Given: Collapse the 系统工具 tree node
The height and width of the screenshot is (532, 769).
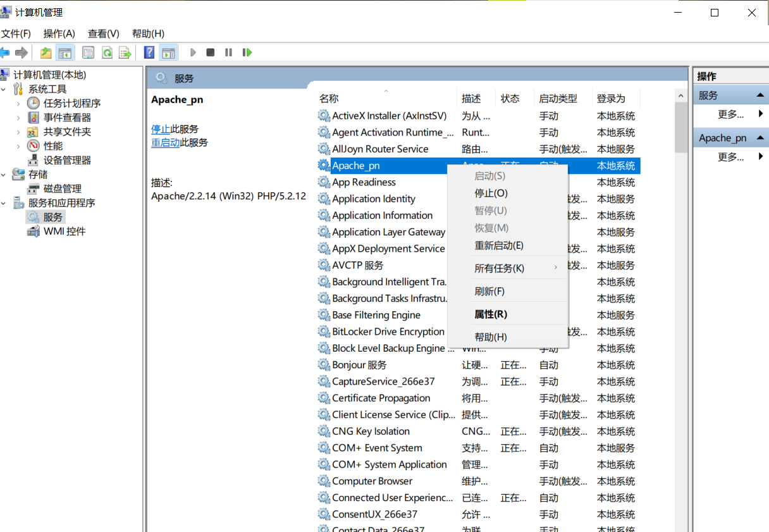Looking at the screenshot, I should (x=4, y=89).
